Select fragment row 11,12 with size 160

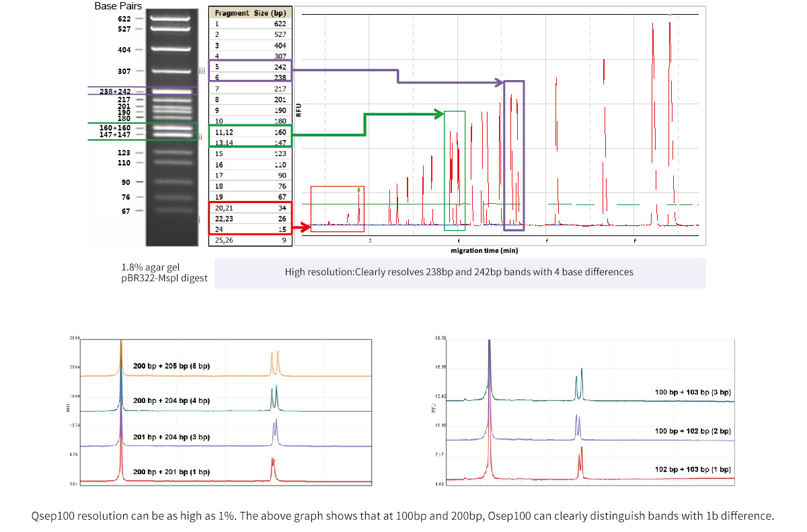(250, 132)
